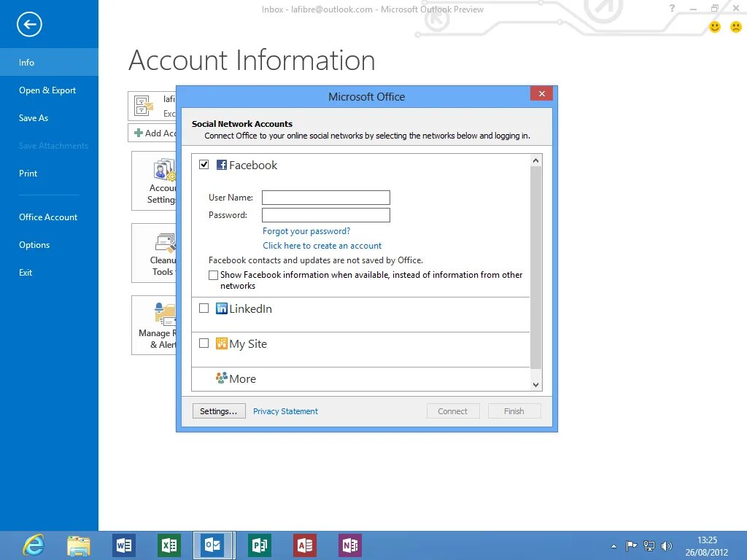Click the network list scroll up arrow

[536, 160]
